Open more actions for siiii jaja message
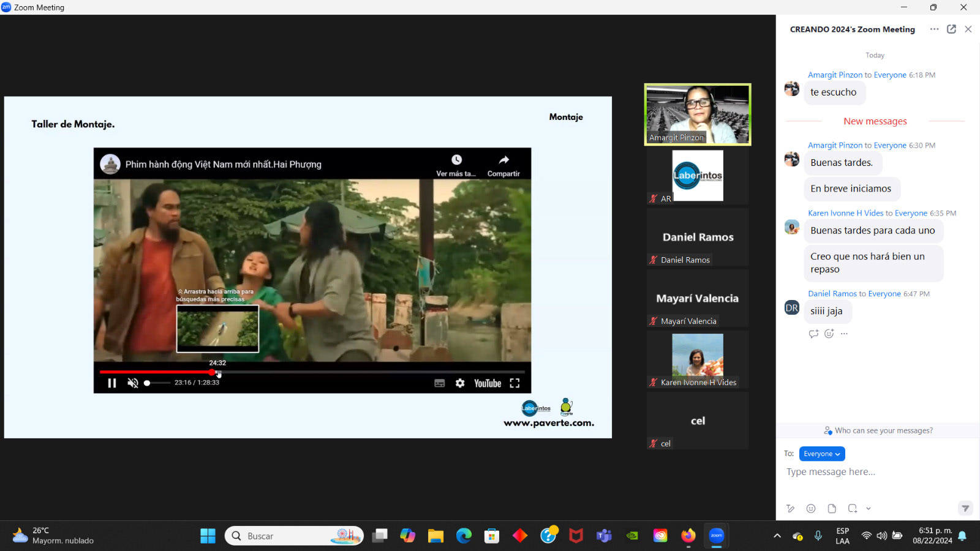This screenshot has width=980, height=551. (844, 334)
